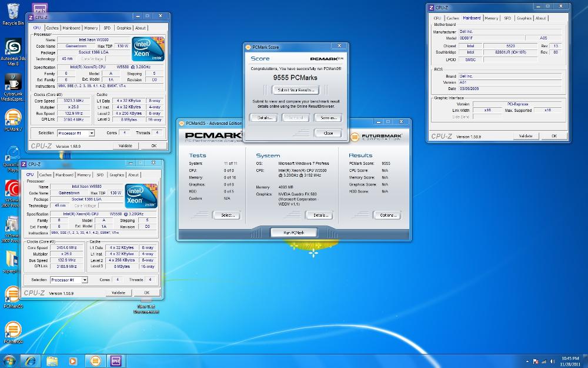Open Details in PCMark Score dialog
The height and width of the screenshot is (368, 588).
tap(265, 118)
